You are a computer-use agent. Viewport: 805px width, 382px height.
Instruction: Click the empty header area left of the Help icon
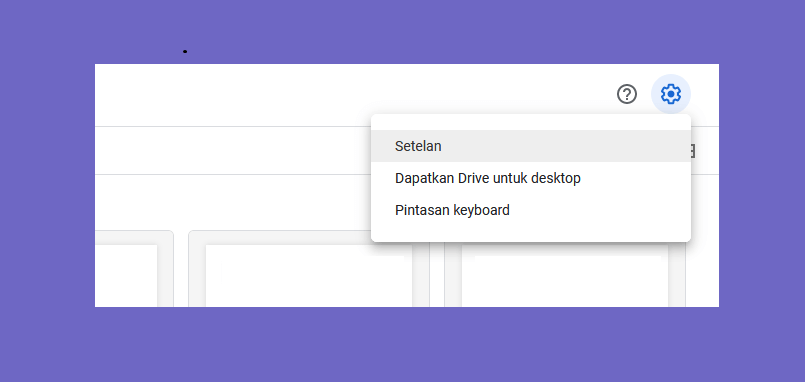(x=354, y=94)
